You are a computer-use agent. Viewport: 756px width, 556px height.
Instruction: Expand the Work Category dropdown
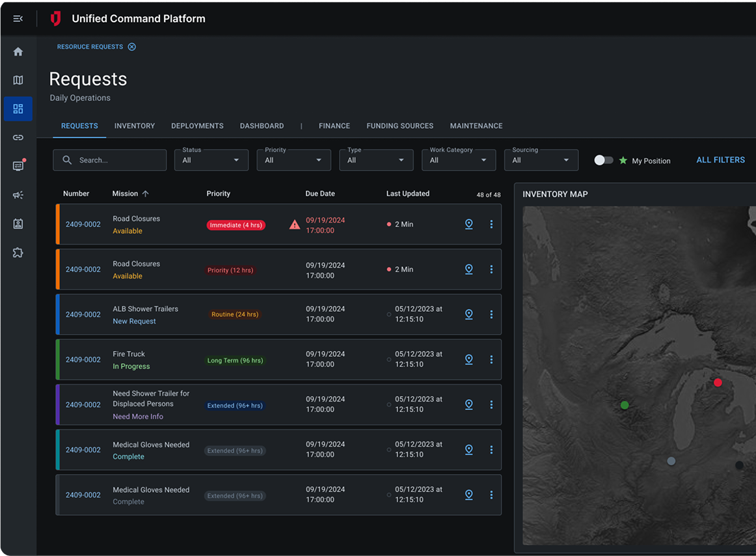pos(458,160)
